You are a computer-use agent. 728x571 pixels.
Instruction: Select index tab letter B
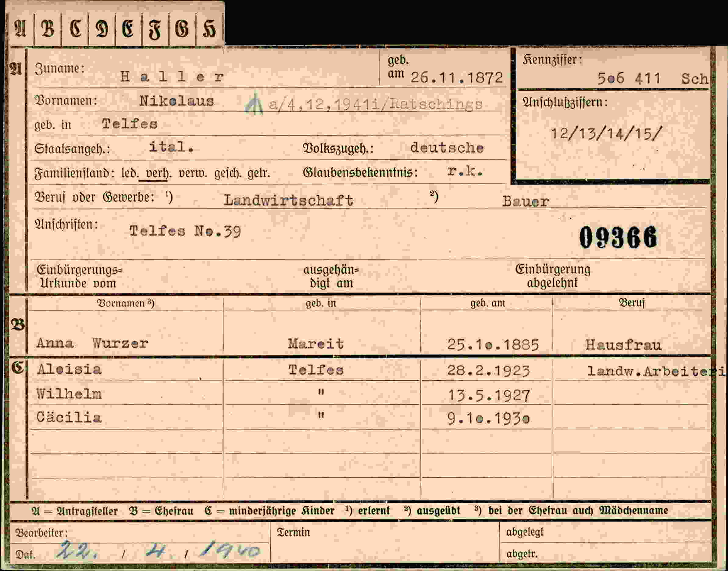[48, 28]
